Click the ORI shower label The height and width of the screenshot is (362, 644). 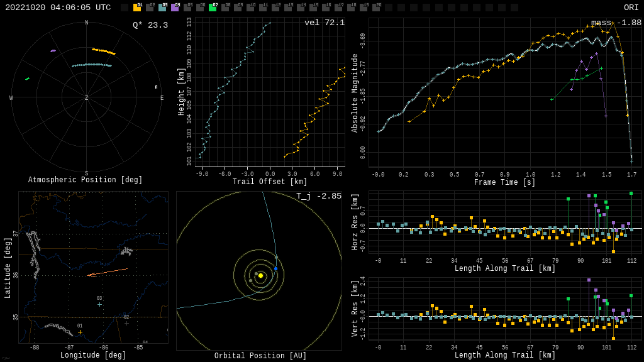[x=631, y=8]
